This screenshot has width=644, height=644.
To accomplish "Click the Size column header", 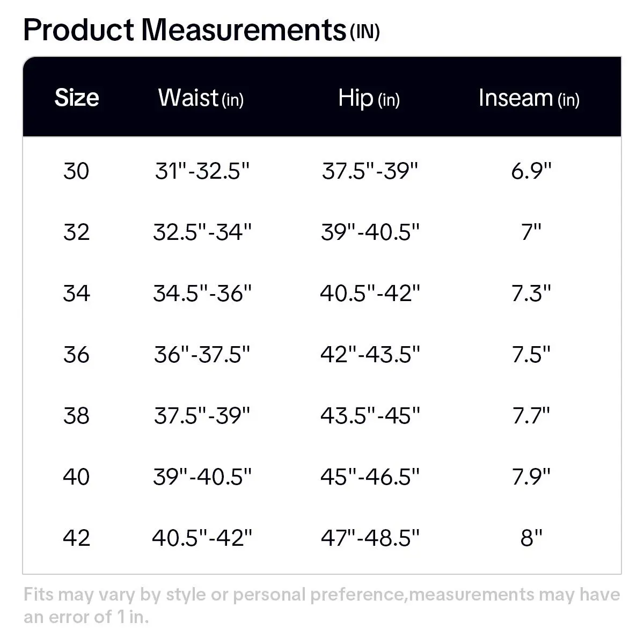I will pos(77,98).
